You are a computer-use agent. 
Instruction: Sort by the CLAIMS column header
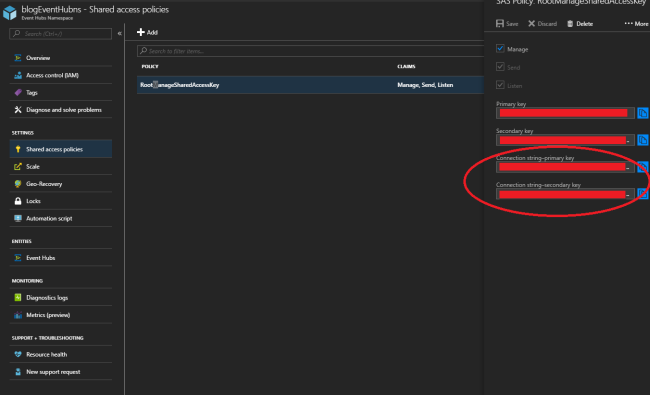coord(406,66)
